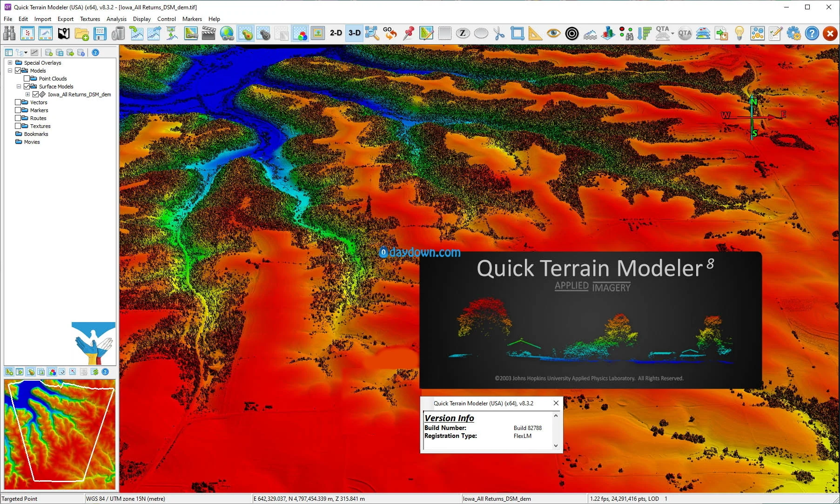Close the Version Info dialog

tap(556, 403)
